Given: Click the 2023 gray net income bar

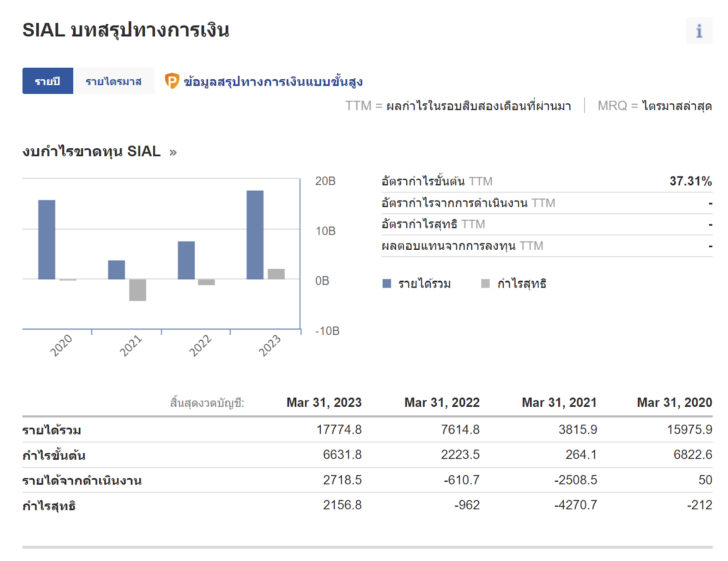Looking at the screenshot, I should [276, 274].
